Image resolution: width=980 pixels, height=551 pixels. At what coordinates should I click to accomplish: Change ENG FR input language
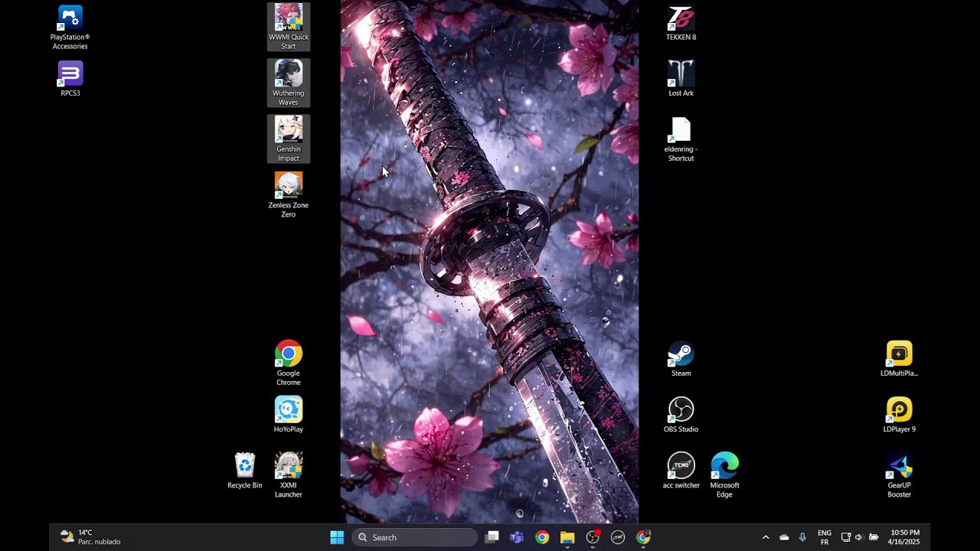pyautogui.click(x=825, y=537)
